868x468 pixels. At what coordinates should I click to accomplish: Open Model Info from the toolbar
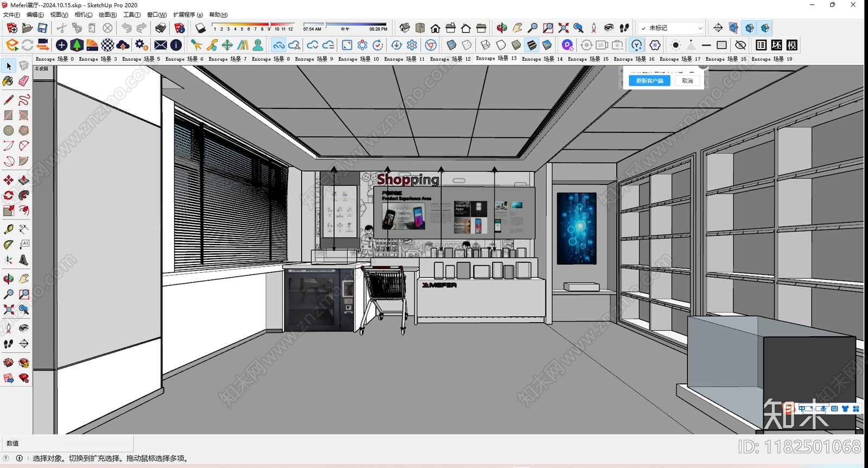[x=180, y=28]
